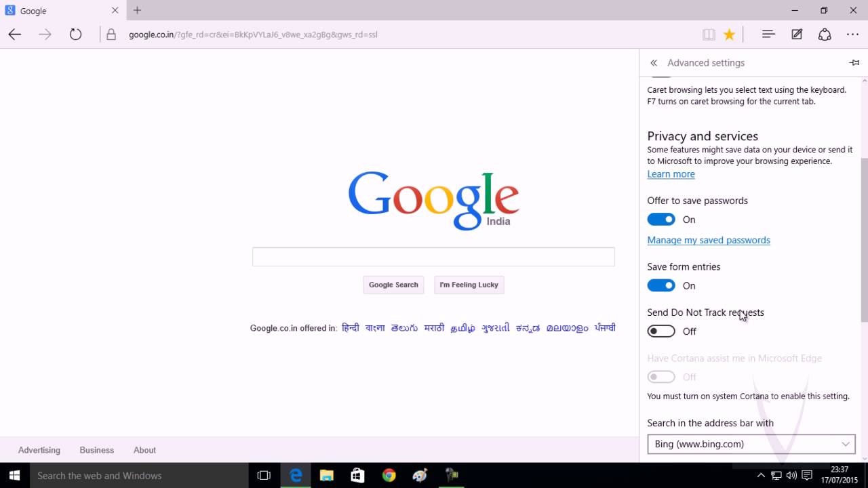Switch Google to Telugu language link
This screenshot has width=868, height=488.
[404, 328]
